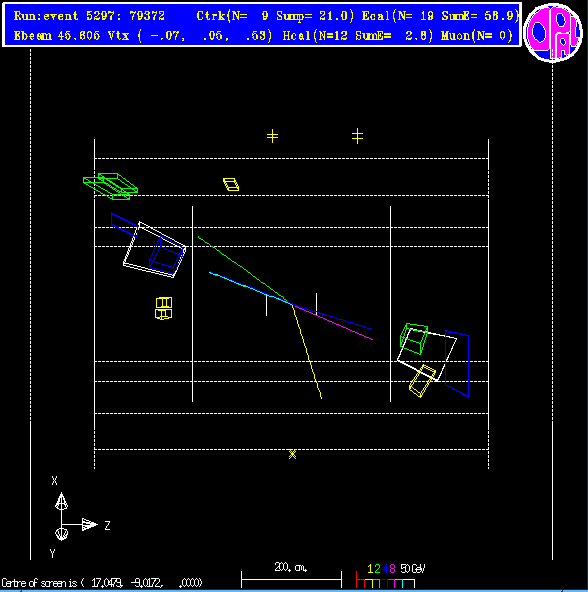Select the right yellow double-cross marker

(357, 136)
